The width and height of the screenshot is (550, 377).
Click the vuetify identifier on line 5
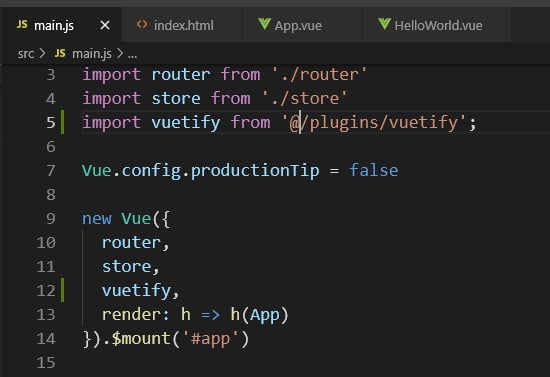[x=186, y=123]
